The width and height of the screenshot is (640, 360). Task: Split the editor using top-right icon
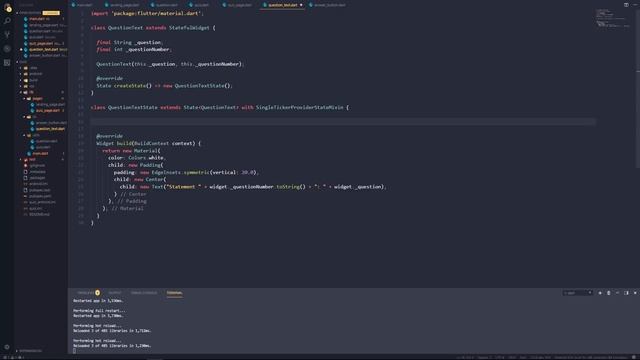click(626, 5)
